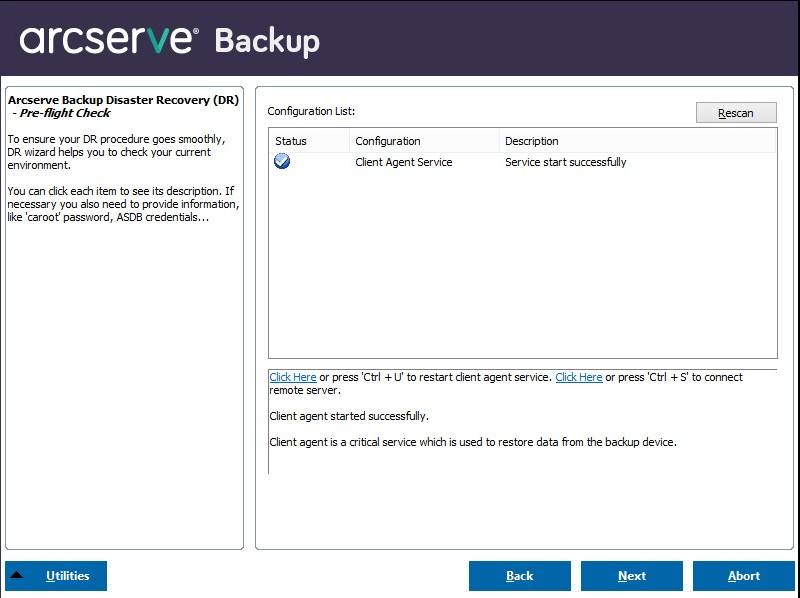Click the 'Backup' title text in banner

tap(267, 41)
